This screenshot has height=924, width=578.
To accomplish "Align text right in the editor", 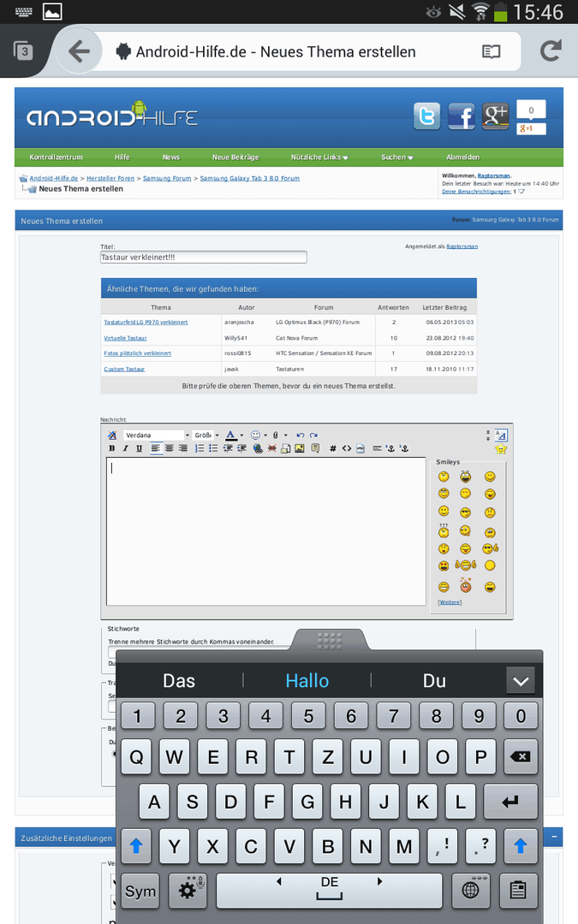I will 183,448.
